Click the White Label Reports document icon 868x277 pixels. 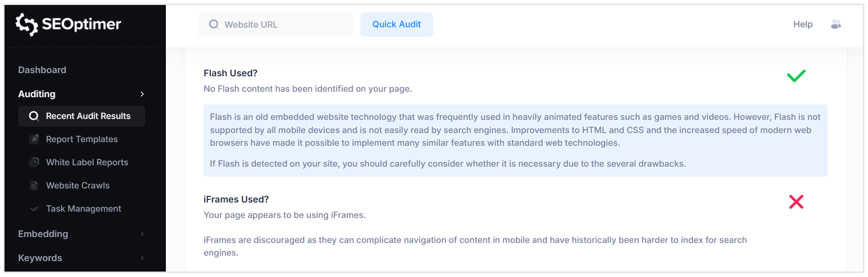[35, 162]
